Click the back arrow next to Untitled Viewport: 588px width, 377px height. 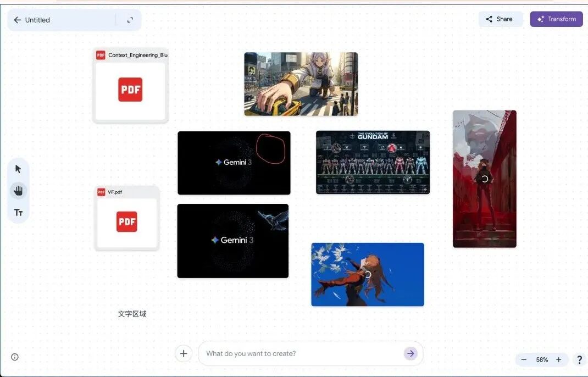point(17,20)
